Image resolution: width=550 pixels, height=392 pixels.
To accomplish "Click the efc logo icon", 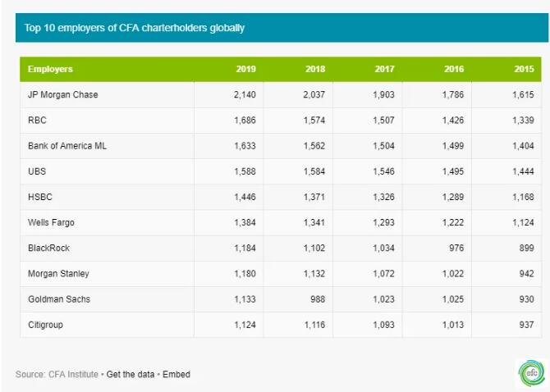I will (x=532, y=373).
